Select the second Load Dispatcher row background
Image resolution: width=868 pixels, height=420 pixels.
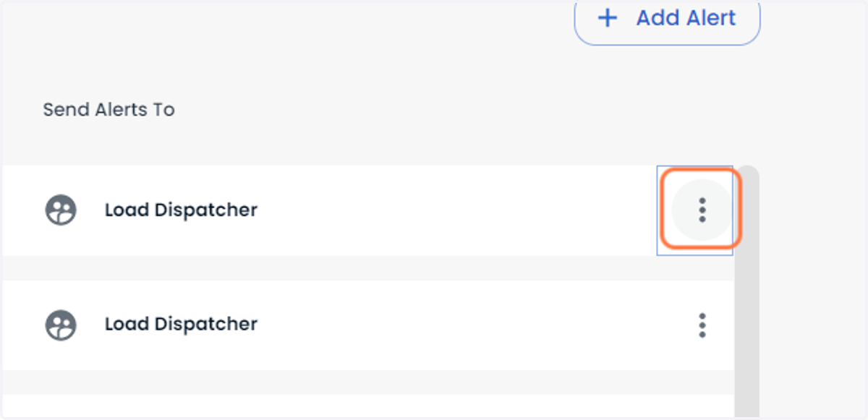pyautogui.click(x=367, y=325)
